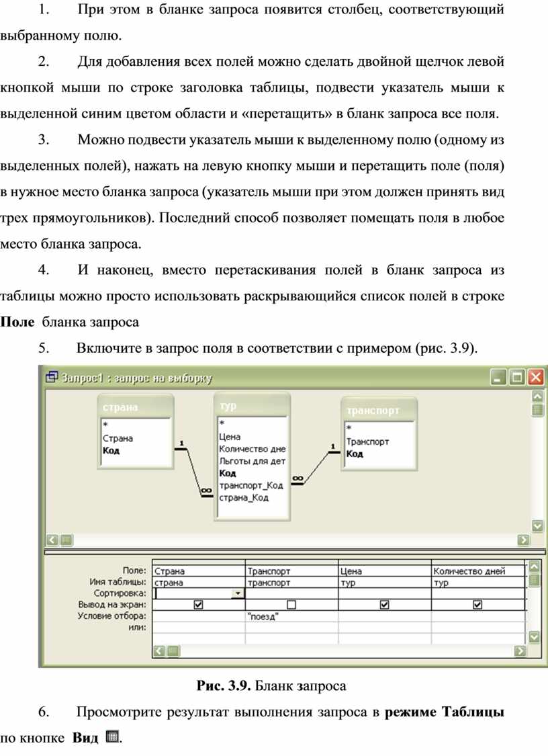Image resolution: width=548 pixels, height=756 pixels.
Task: Click scroll down arrow of query grid
Action: [534, 637]
